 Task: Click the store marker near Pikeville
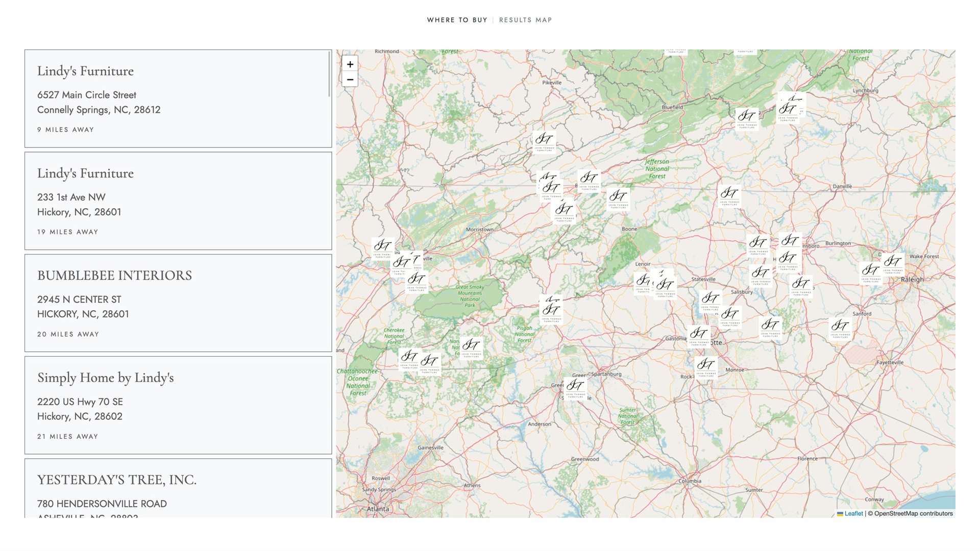pyautogui.click(x=544, y=142)
